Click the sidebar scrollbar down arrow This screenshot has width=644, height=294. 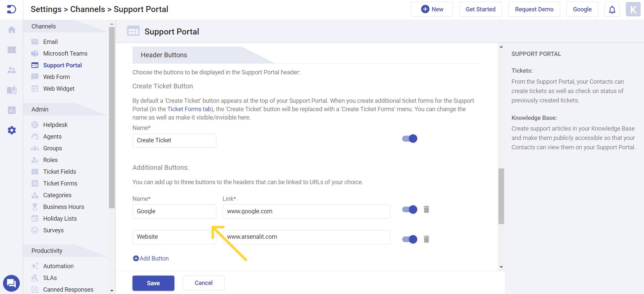112,291
